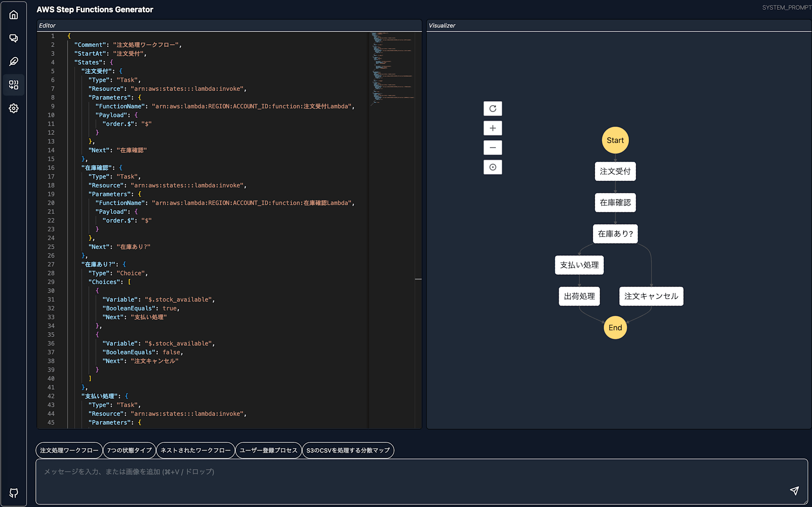Select the End node in visualizer
Image resolution: width=812 pixels, height=507 pixels.
click(x=615, y=328)
